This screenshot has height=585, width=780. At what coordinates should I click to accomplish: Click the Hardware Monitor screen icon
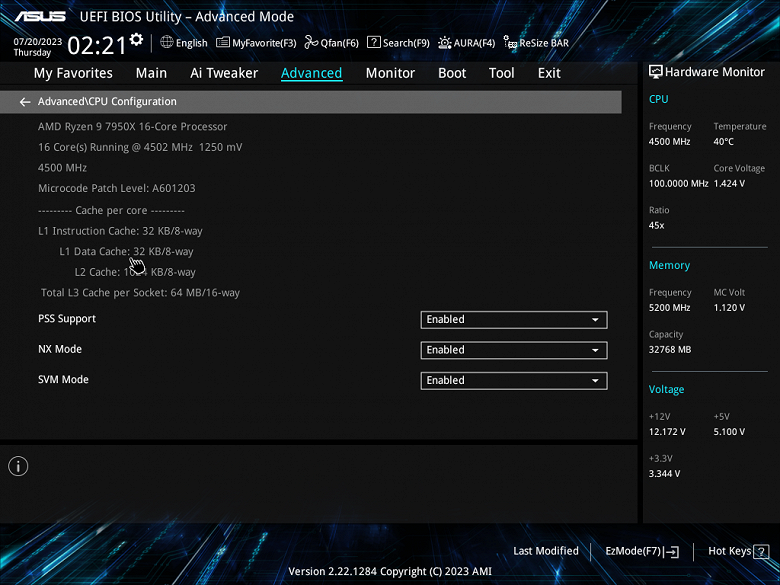point(656,72)
